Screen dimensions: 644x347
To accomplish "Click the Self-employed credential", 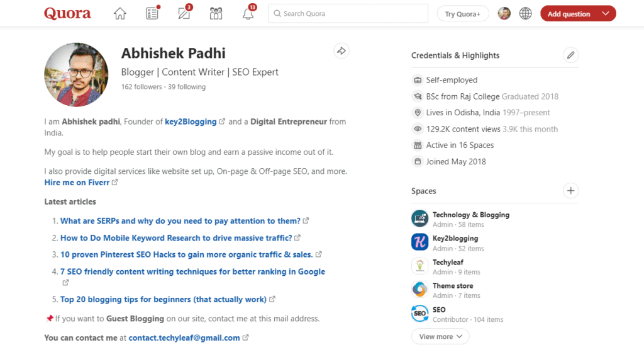I will tap(452, 80).
